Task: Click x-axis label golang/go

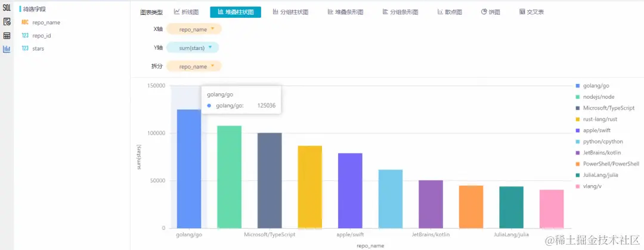Action: (x=189, y=235)
